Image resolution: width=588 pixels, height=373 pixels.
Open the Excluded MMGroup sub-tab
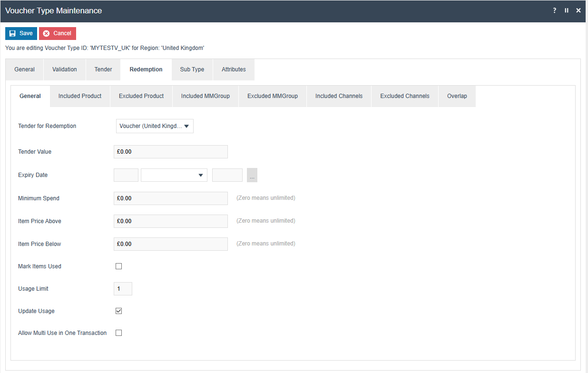(273, 96)
